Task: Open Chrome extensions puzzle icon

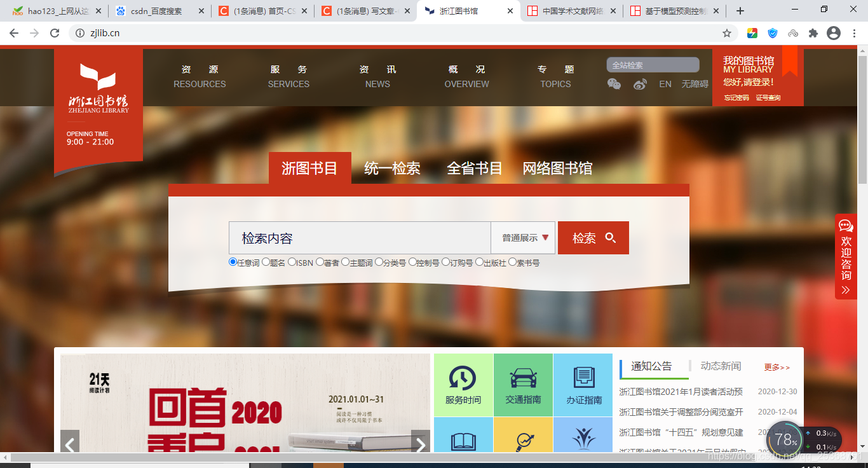Action: 813,33
